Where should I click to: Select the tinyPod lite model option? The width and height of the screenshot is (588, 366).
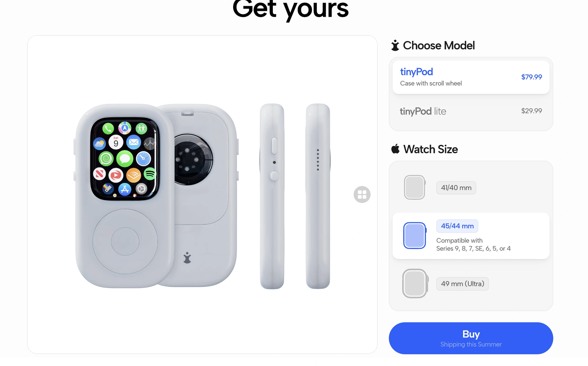(471, 111)
